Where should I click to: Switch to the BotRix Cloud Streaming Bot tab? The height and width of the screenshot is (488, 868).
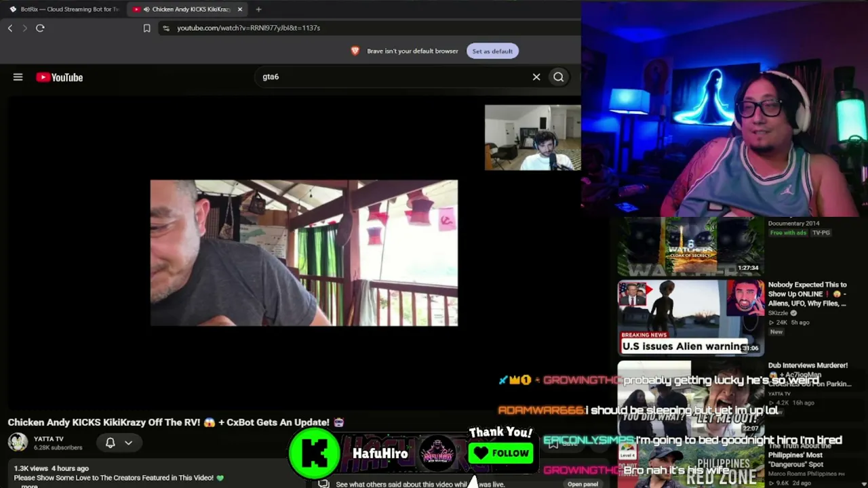tap(64, 9)
